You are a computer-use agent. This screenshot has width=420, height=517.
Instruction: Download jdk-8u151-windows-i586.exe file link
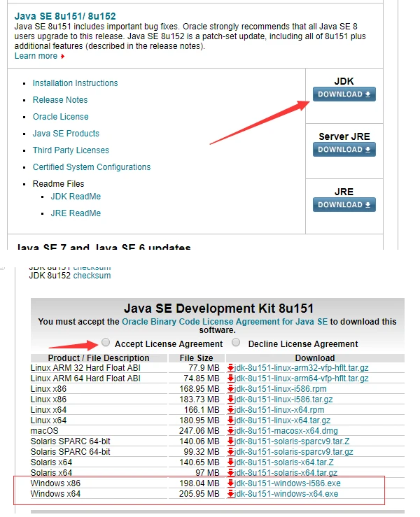288,483
